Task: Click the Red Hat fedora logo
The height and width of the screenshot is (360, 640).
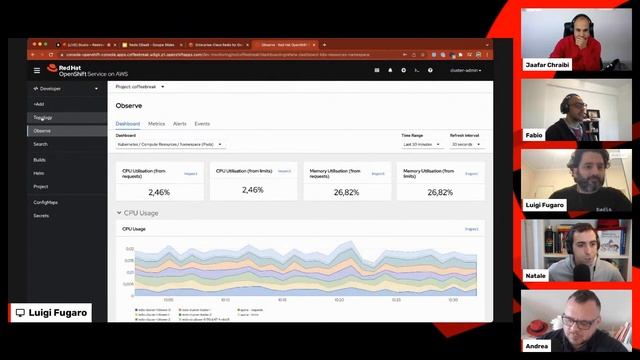Action: click(52, 68)
